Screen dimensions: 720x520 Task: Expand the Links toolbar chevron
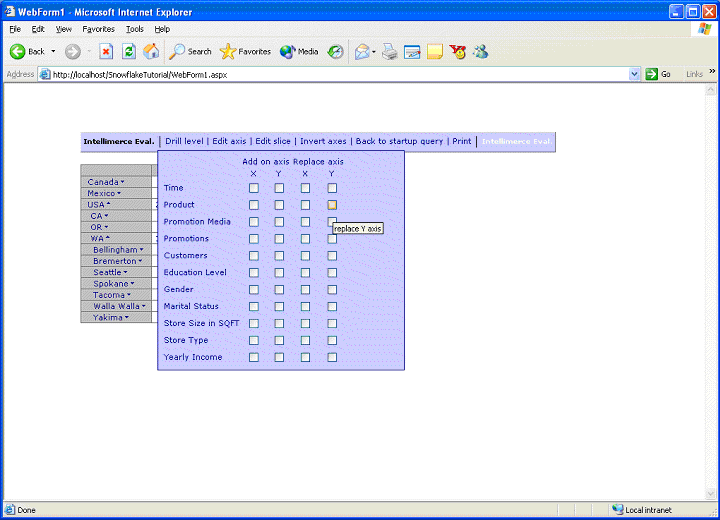click(x=712, y=71)
